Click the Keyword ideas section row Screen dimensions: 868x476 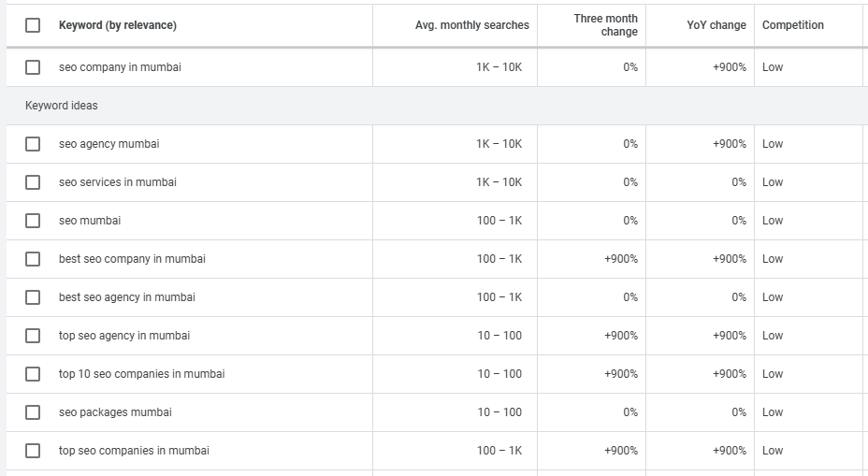62,106
